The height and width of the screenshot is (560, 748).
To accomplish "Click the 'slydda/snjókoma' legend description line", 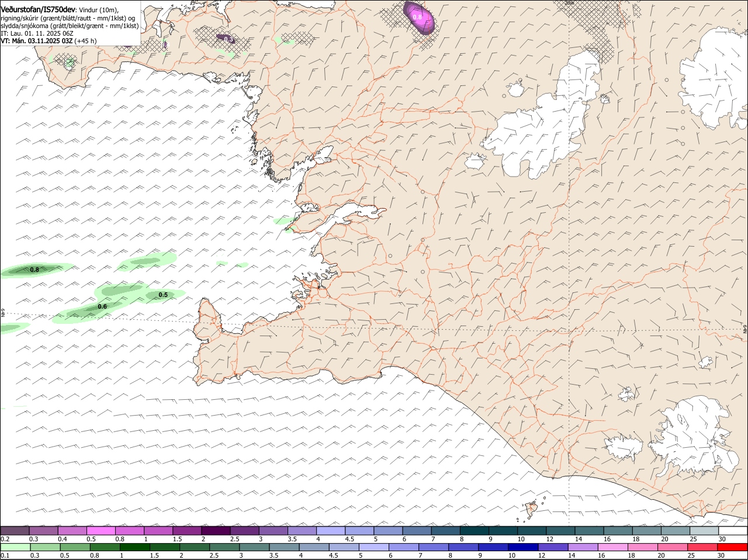I will coord(70,26).
